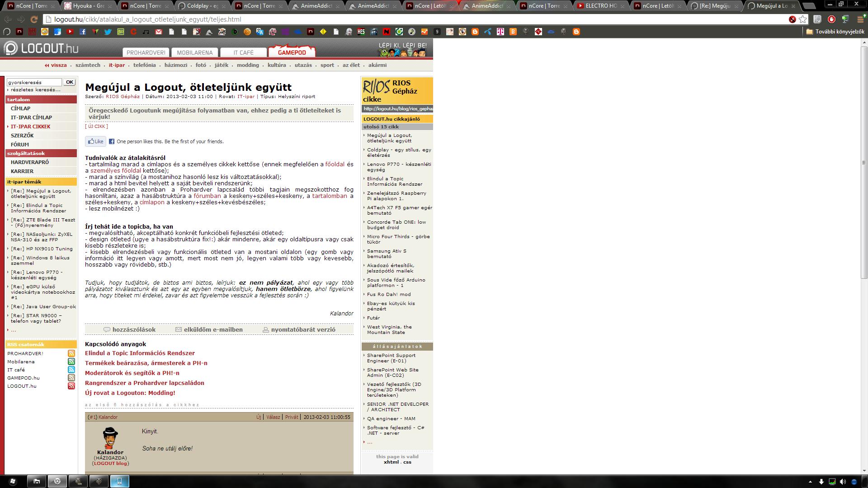Viewport: 868px width, 488px height.
Task: Open the Moderátorok és segítők a PH!-n link
Action: (x=132, y=373)
